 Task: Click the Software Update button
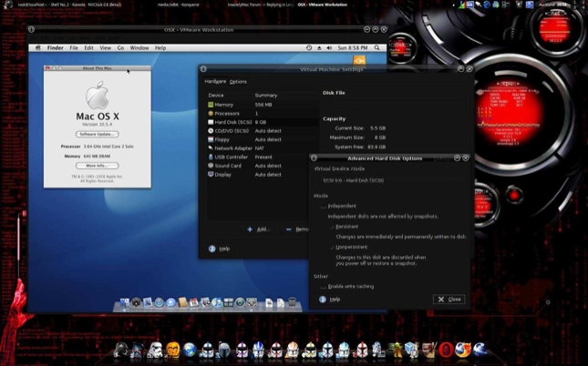click(97, 134)
